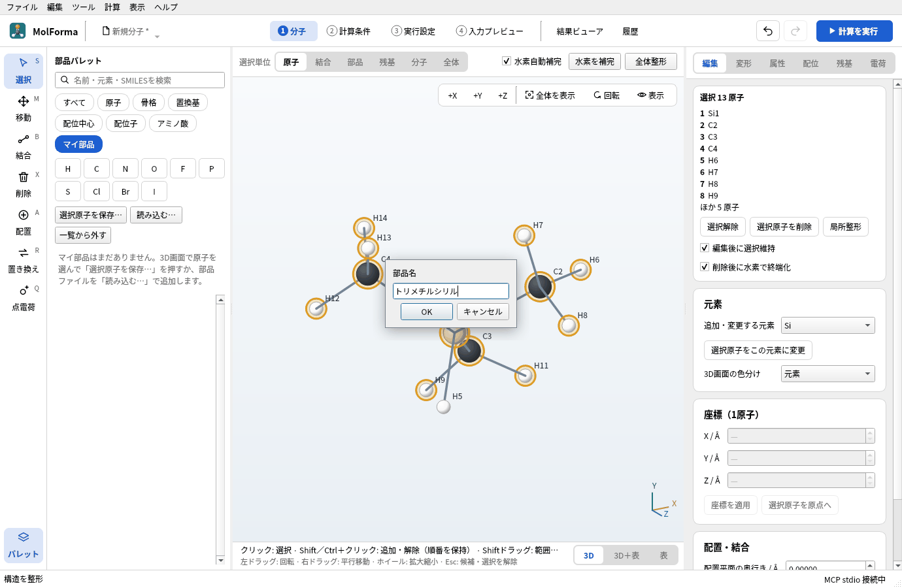Activate the 置き換え replace tool

[x=24, y=260]
